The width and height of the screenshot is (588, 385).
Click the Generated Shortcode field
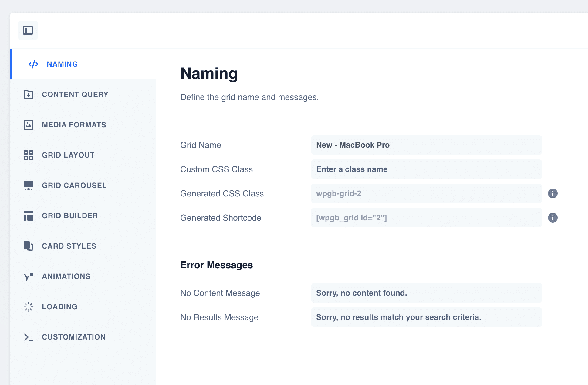click(x=426, y=218)
